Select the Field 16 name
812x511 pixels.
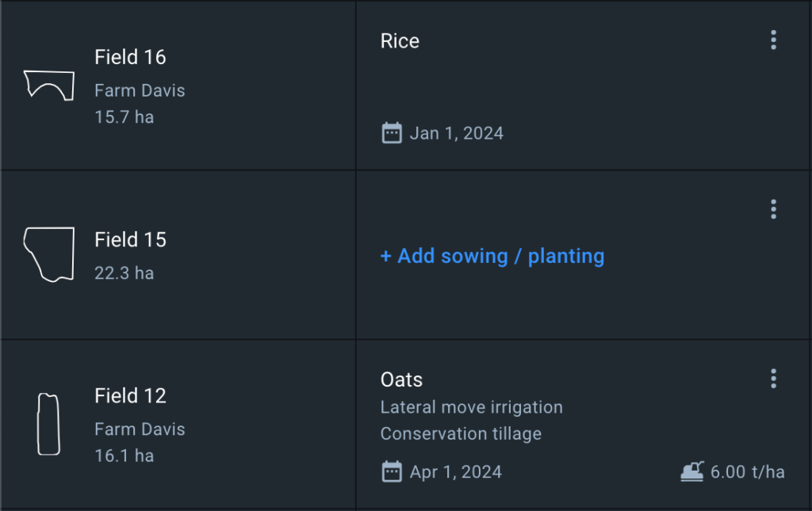click(x=130, y=57)
